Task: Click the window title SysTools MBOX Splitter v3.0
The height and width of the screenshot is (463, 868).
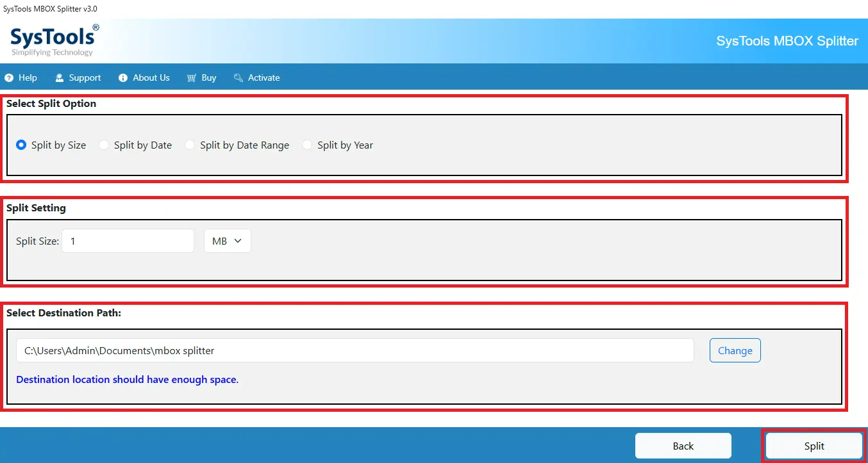Action: tap(51, 9)
